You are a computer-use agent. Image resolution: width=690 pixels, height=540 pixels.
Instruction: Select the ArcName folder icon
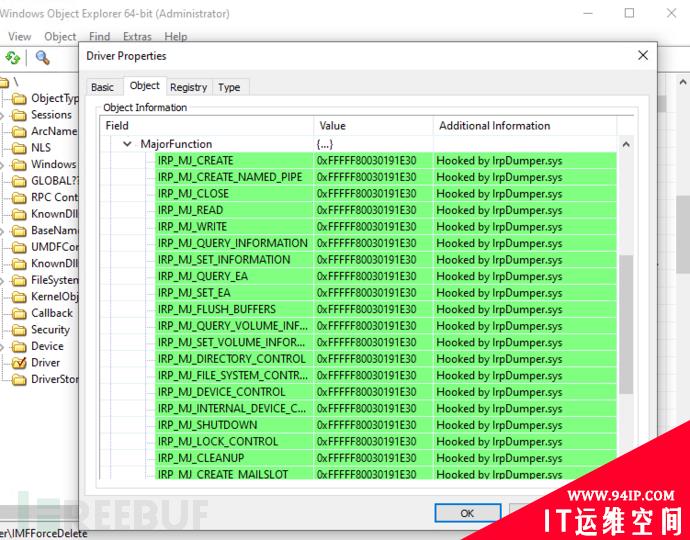pos(19,132)
